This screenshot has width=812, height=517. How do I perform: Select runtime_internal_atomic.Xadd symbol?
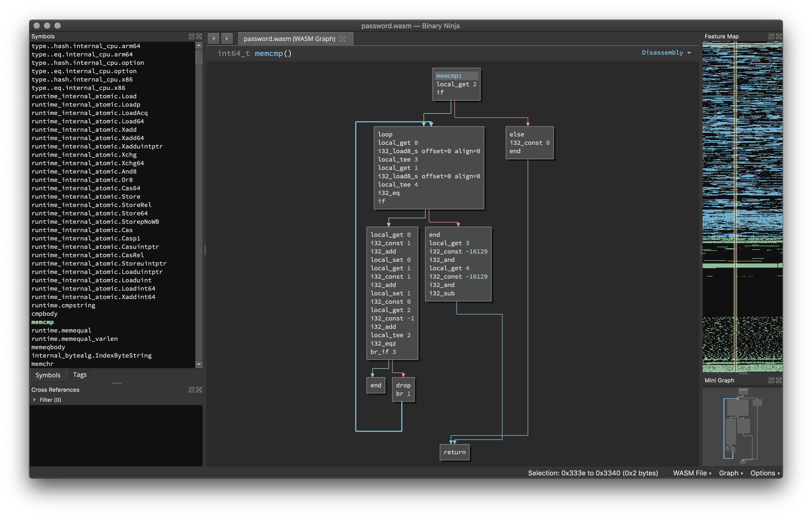(84, 129)
